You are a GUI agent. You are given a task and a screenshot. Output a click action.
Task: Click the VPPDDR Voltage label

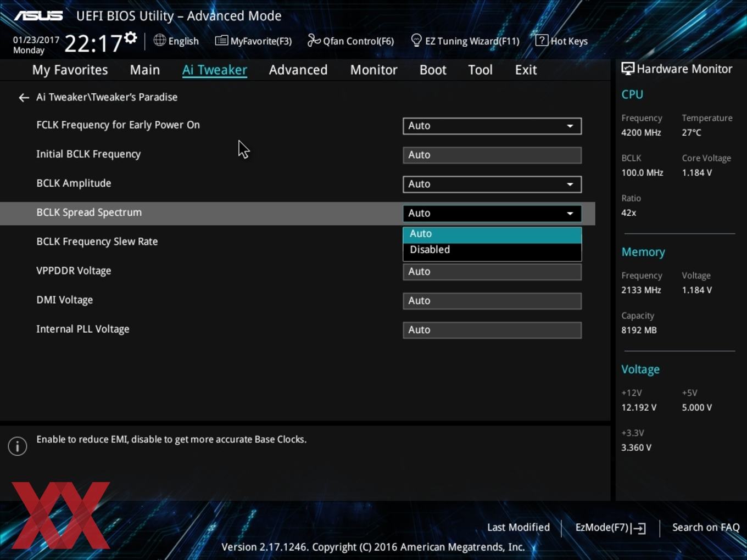(x=74, y=271)
